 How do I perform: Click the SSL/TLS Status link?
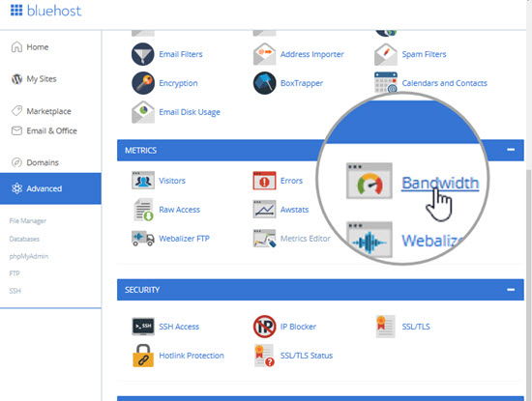click(x=307, y=356)
